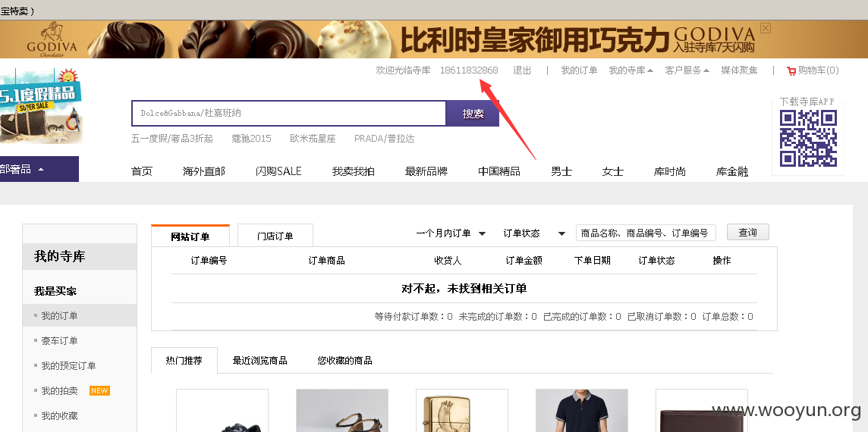Open the 一个月内订单 time range dropdown

coord(451,233)
